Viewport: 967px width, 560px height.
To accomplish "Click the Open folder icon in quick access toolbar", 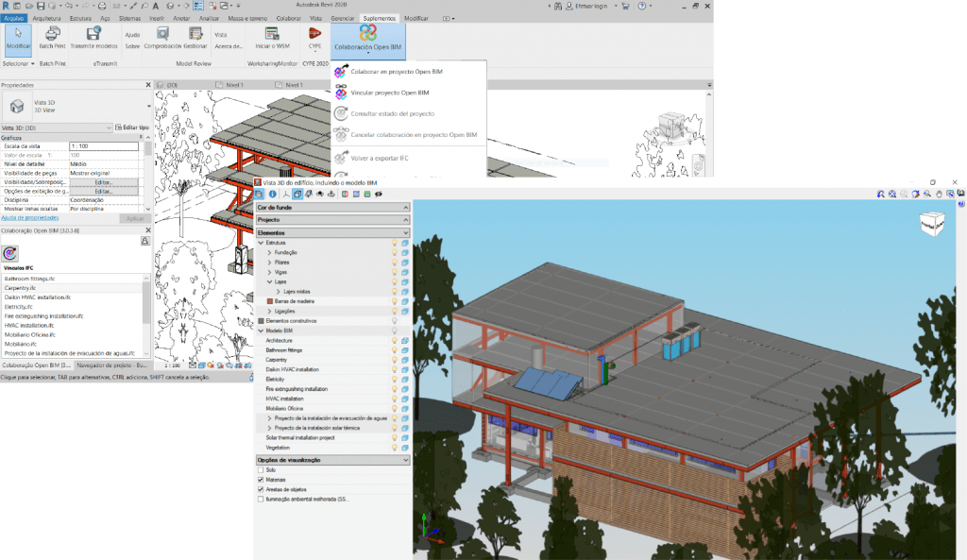I will pyautogui.click(x=29, y=6).
